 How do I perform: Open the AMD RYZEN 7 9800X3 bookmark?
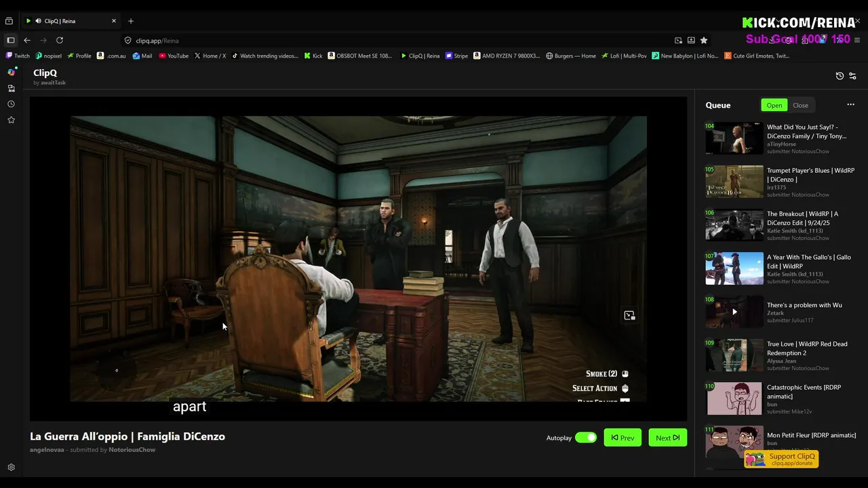[507, 56]
